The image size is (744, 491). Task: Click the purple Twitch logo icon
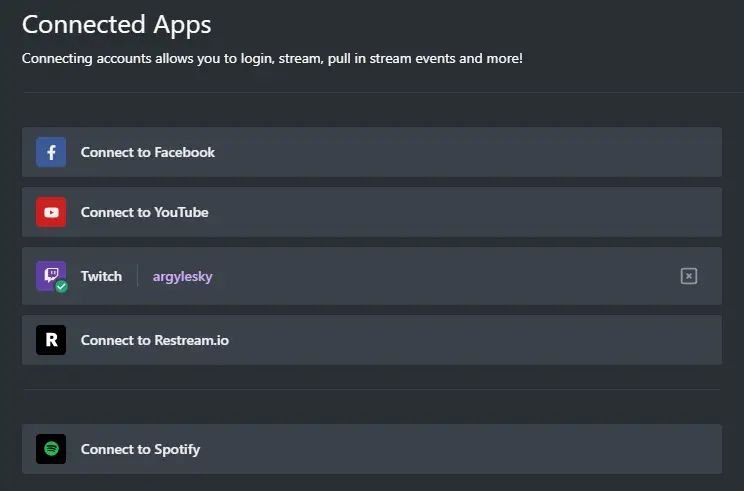(50, 275)
